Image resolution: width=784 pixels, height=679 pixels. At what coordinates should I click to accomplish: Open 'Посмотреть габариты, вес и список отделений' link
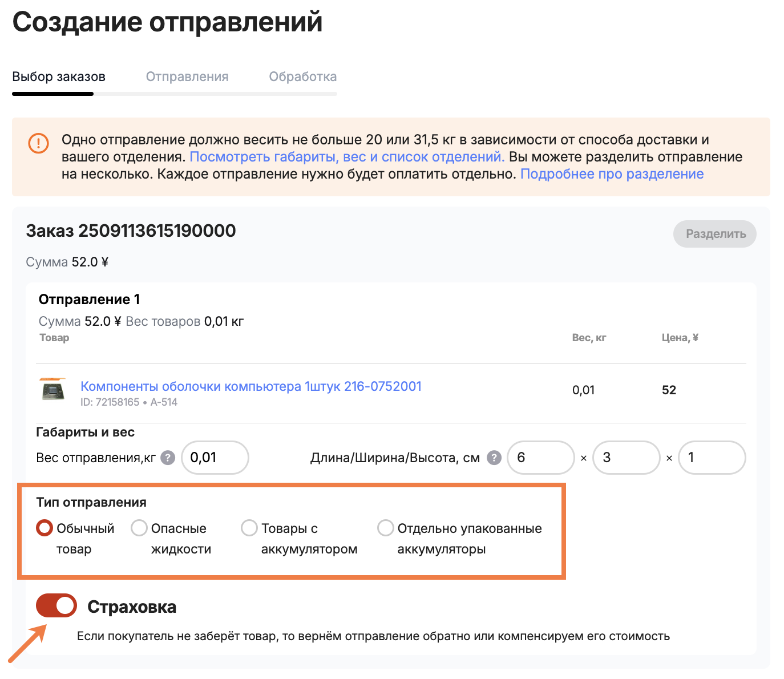pyautogui.click(x=347, y=157)
